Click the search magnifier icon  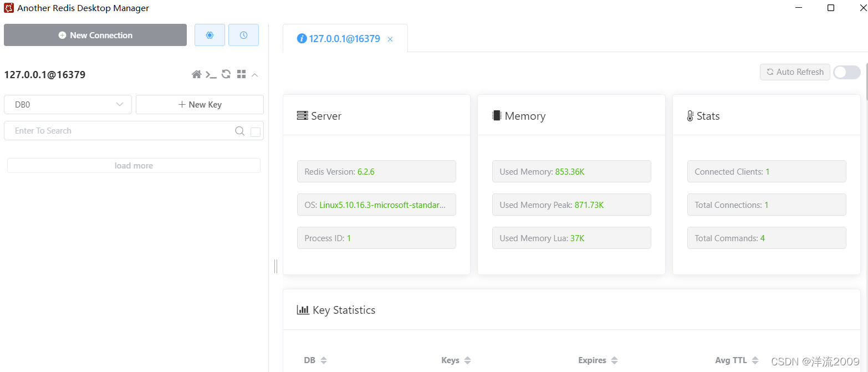pos(239,131)
